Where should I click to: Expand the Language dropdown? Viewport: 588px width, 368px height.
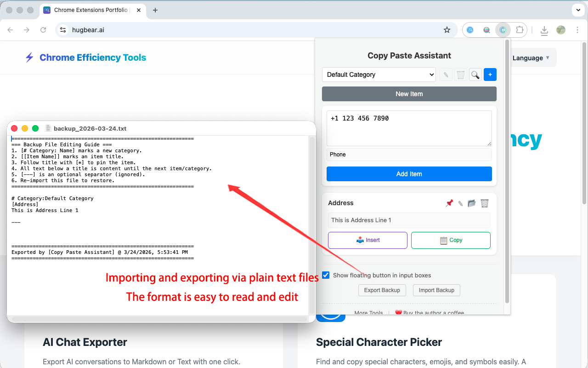[531, 58]
